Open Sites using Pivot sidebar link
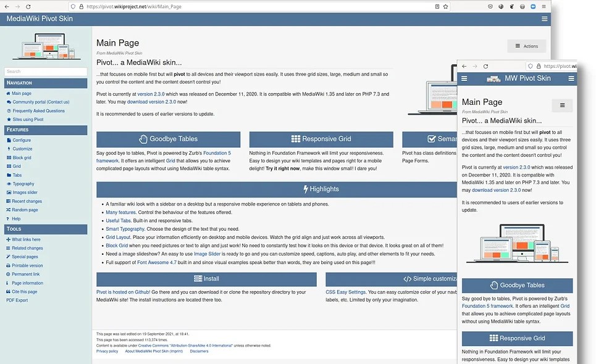This screenshot has height=364, width=596. [x=28, y=120]
